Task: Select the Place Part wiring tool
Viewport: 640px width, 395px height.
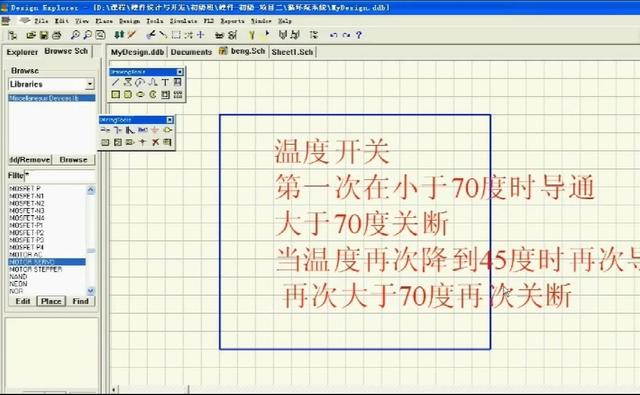Action: pos(167,130)
